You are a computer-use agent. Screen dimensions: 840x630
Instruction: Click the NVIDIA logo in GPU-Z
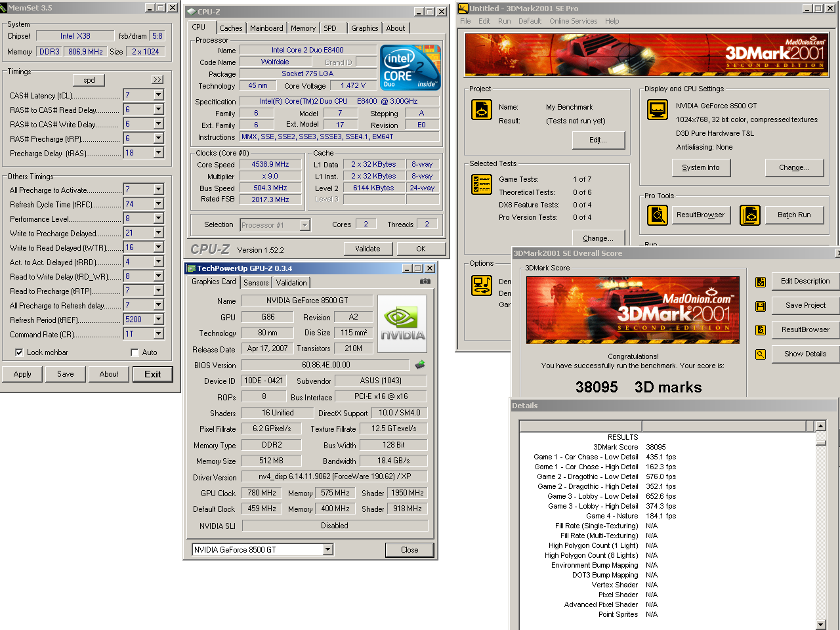pyautogui.click(x=403, y=323)
